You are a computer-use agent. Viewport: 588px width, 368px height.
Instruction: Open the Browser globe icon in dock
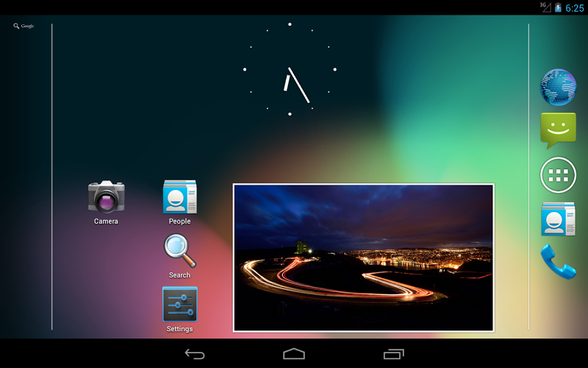(x=558, y=87)
